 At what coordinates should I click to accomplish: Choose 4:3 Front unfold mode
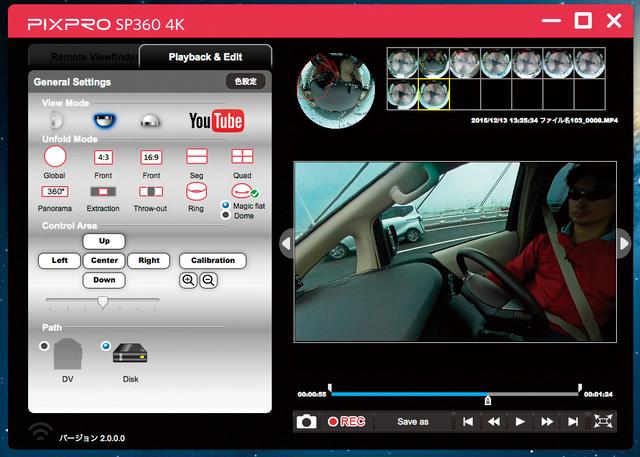103,157
